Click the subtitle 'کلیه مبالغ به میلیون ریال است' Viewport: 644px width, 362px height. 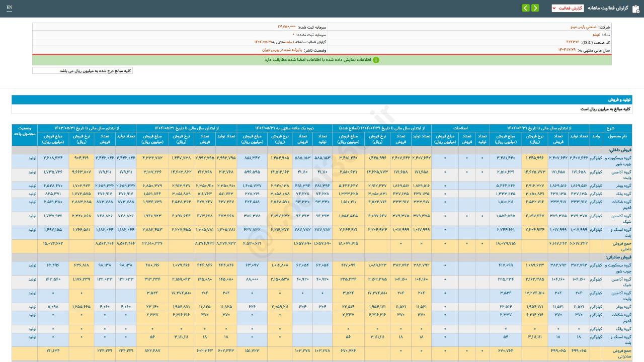[605, 109]
